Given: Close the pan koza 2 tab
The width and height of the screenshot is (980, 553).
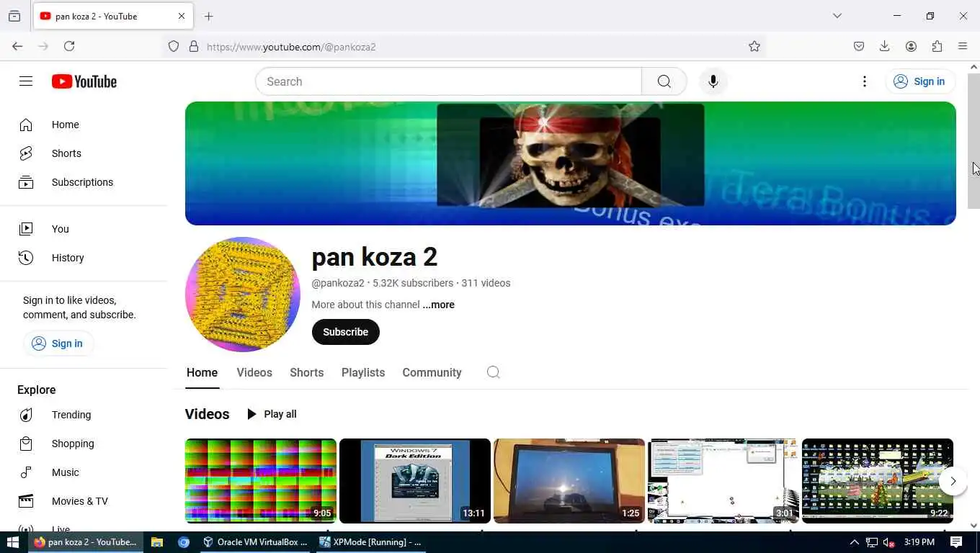Looking at the screenshot, I should 182,16.
